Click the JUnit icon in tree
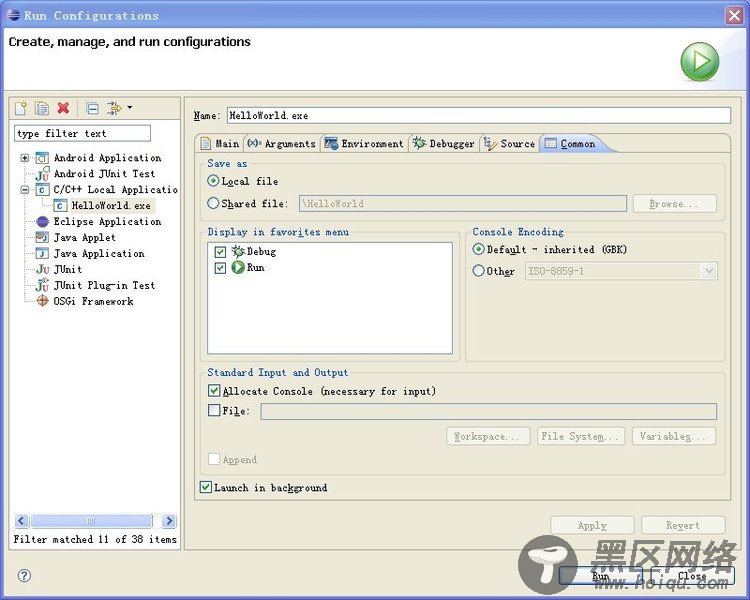 (x=42, y=269)
